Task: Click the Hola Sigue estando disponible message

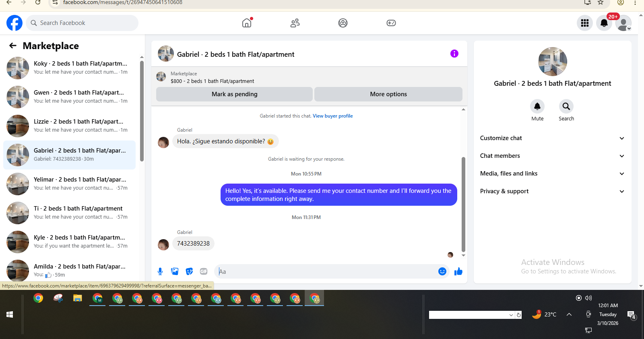Action: click(225, 141)
